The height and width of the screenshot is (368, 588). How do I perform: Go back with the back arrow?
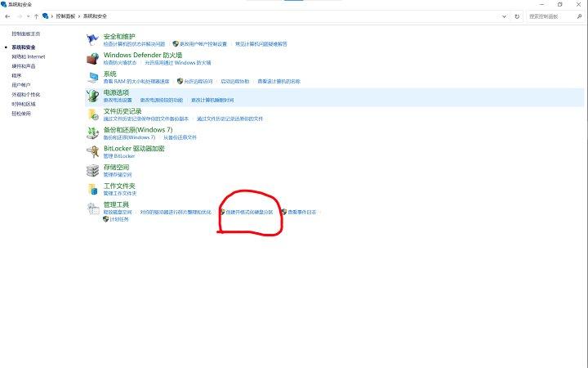tap(8, 16)
